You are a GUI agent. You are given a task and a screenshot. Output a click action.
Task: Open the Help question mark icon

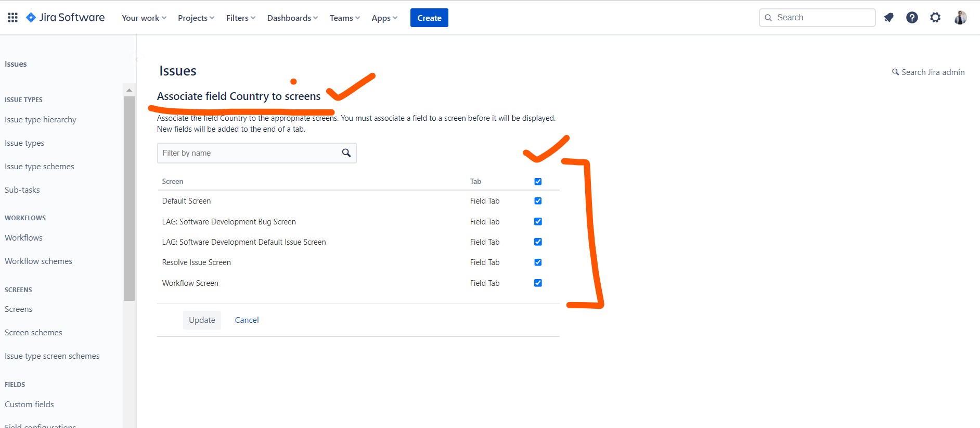(912, 18)
